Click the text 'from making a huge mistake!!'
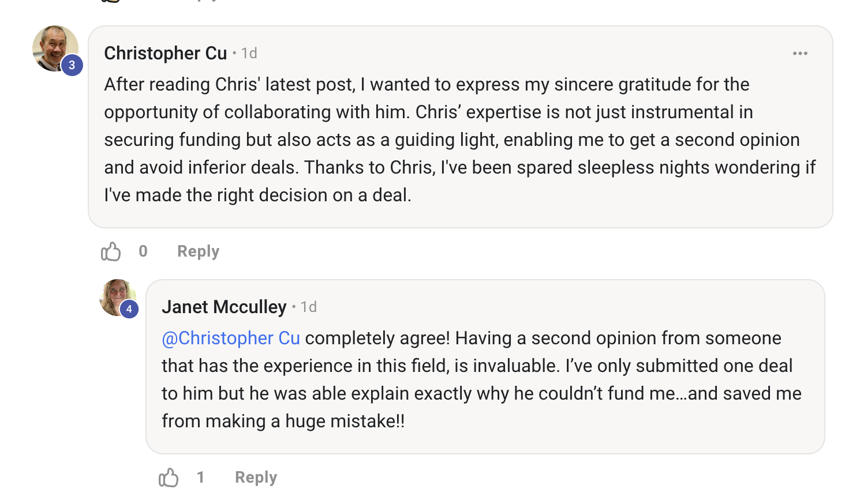The width and height of the screenshot is (845, 504). pos(283,421)
